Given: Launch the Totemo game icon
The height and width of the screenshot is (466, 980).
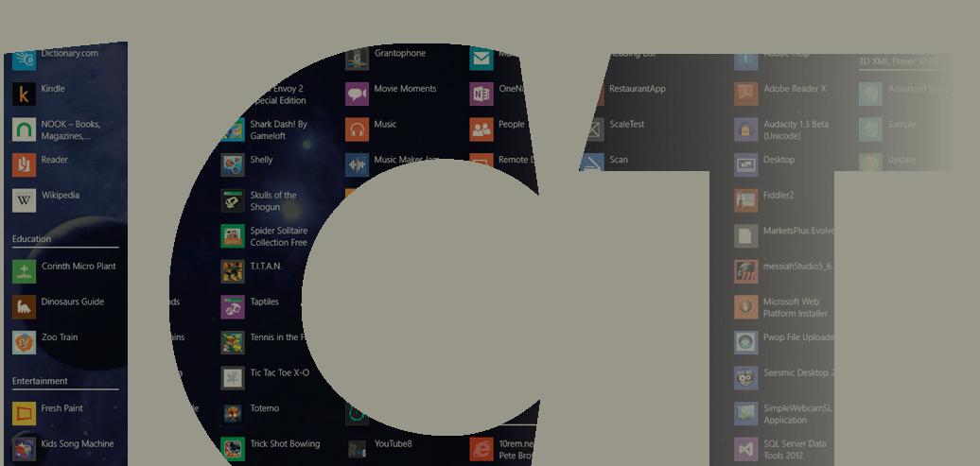Looking at the screenshot, I should coord(233,413).
